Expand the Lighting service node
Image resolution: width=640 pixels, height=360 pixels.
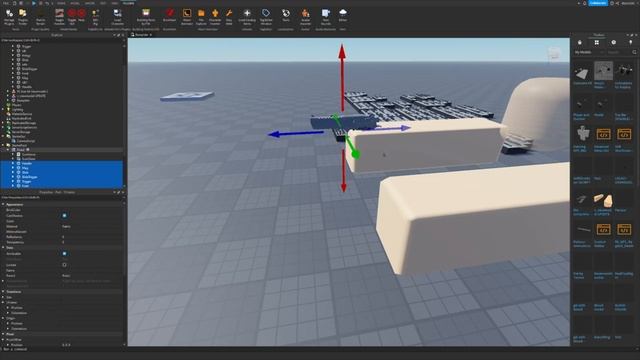click(x=3, y=109)
